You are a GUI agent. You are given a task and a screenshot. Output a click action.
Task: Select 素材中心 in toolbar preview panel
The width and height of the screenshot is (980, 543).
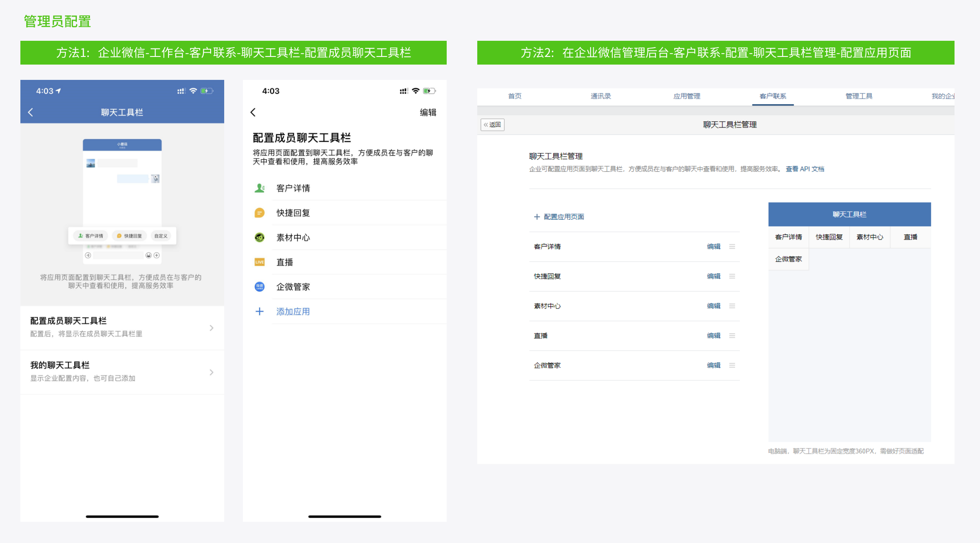tap(870, 237)
